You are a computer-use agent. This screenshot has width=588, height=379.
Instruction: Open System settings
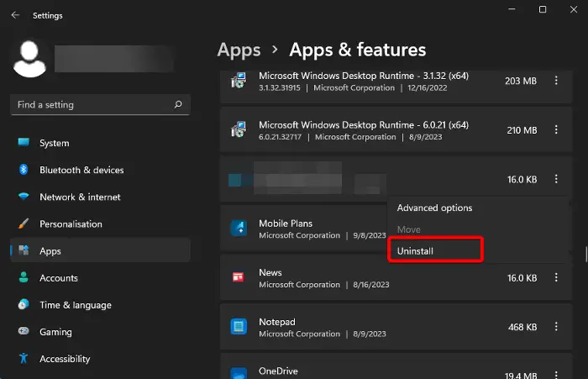[100, 143]
